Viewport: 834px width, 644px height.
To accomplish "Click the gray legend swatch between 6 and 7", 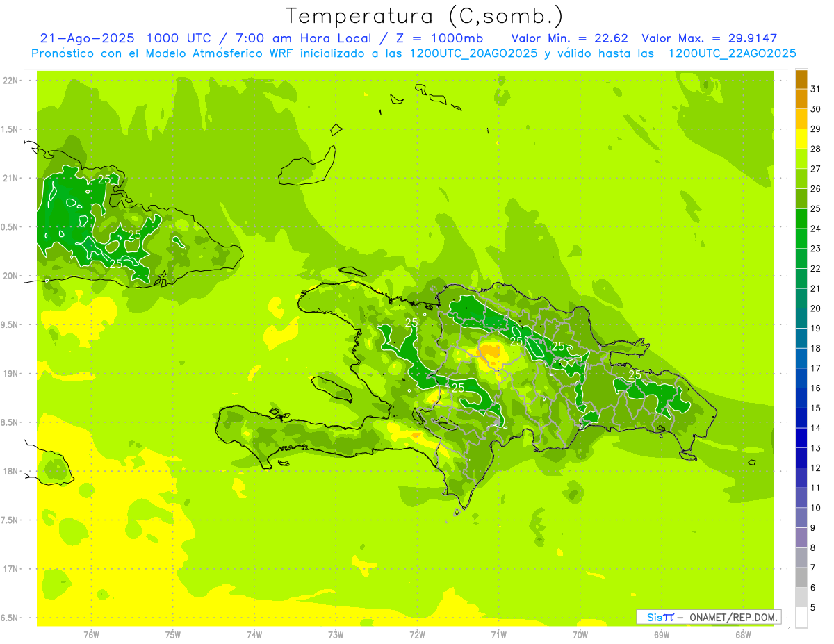I will (x=801, y=578).
